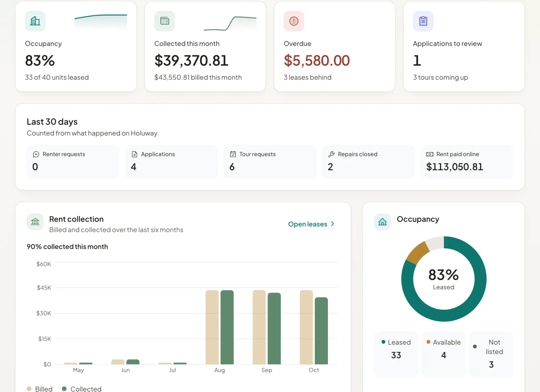
Task: Click the wallet icon for Collected this month
Action: (165, 21)
